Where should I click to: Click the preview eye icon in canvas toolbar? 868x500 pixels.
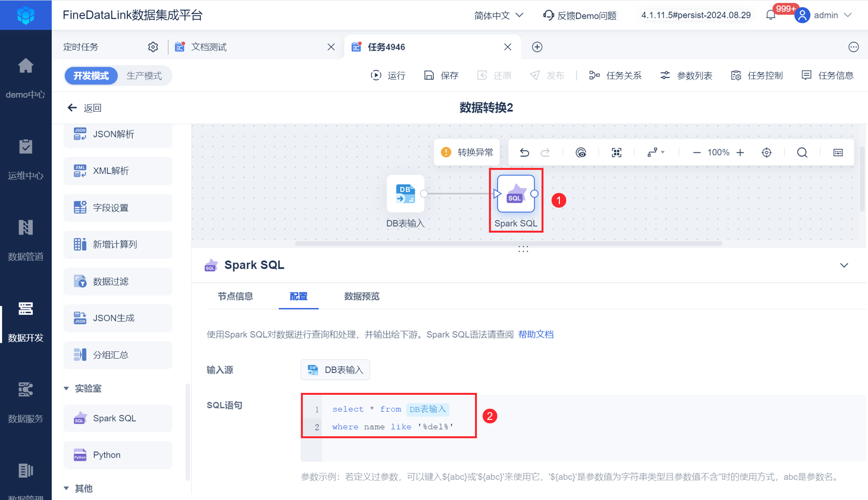click(581, 153)
